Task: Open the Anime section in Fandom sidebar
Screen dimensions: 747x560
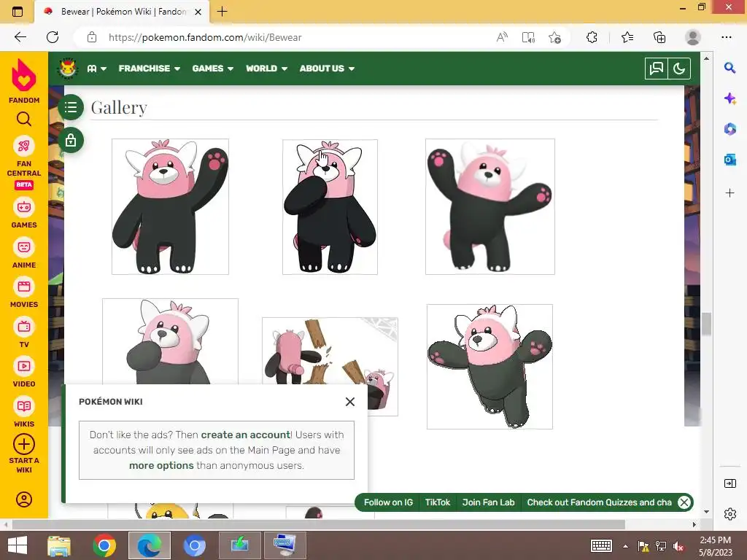Action: click(24, 253)
